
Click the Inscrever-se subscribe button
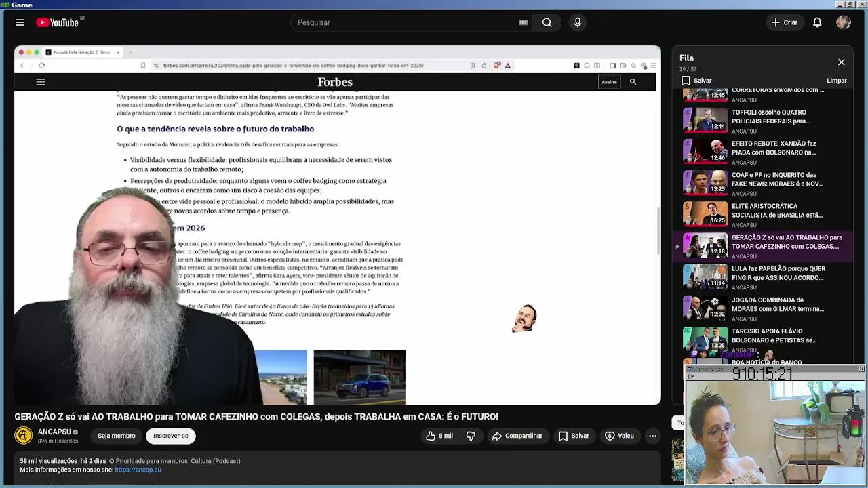pyautogui.click(x=171, y=436)
